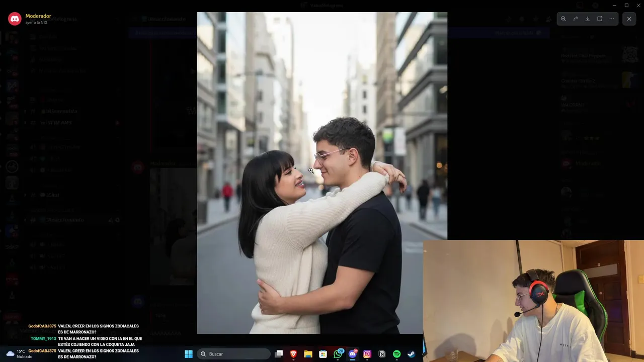Open File Explorer from the taskbar
This screenshot has width=644, height=362.
[308, 354]
